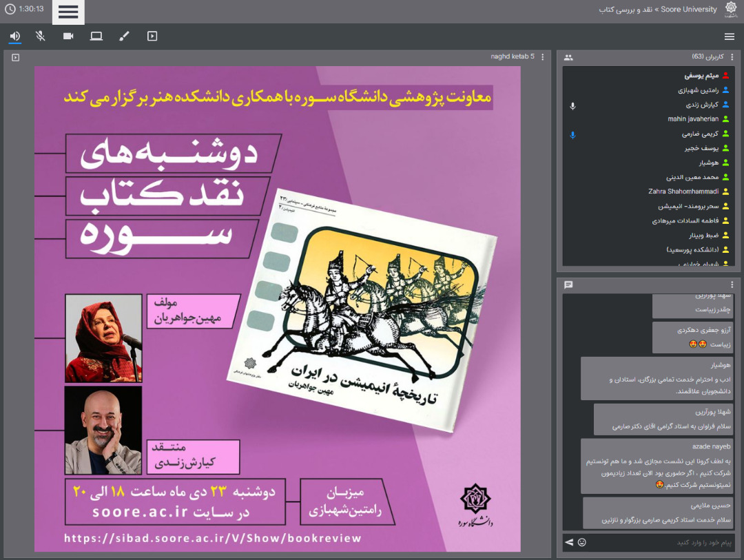Click yellow avatar icon of ضبط وبینار
744x560 pixels.
pos(725,236)
